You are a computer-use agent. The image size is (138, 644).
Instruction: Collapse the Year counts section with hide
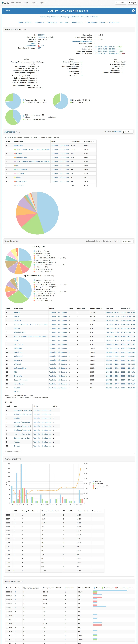(x=18, y=459)
